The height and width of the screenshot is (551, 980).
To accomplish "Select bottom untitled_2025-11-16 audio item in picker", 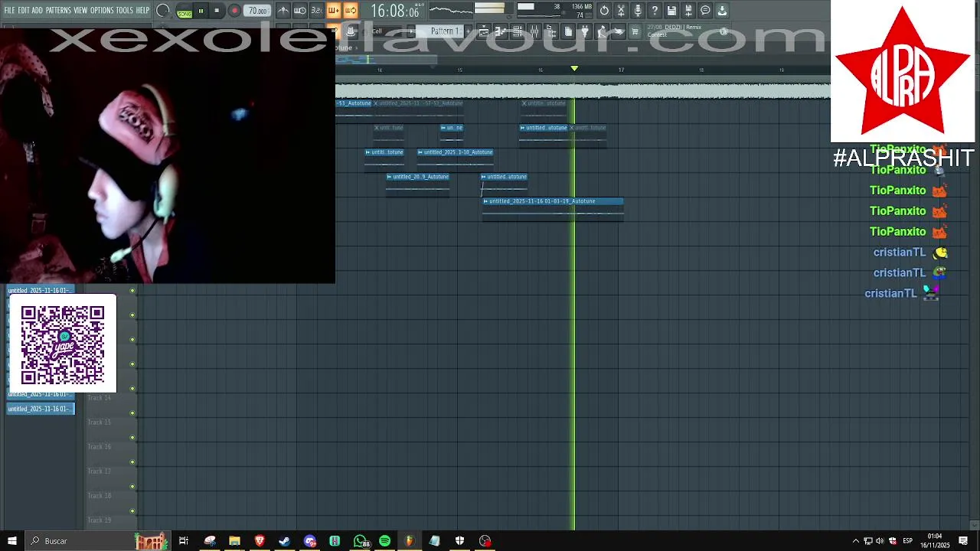I will point(41,409).
